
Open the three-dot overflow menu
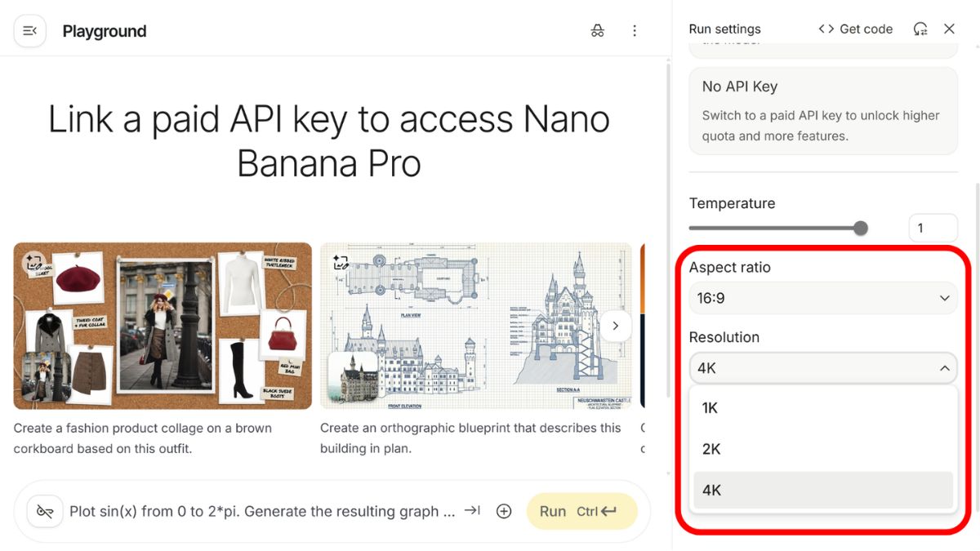click(x=635, y=30)
